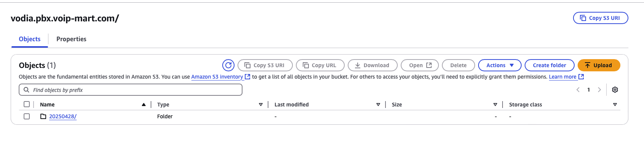Click the orange Upload button
This screenshot has height=161, width=644.
coord(599,65)
